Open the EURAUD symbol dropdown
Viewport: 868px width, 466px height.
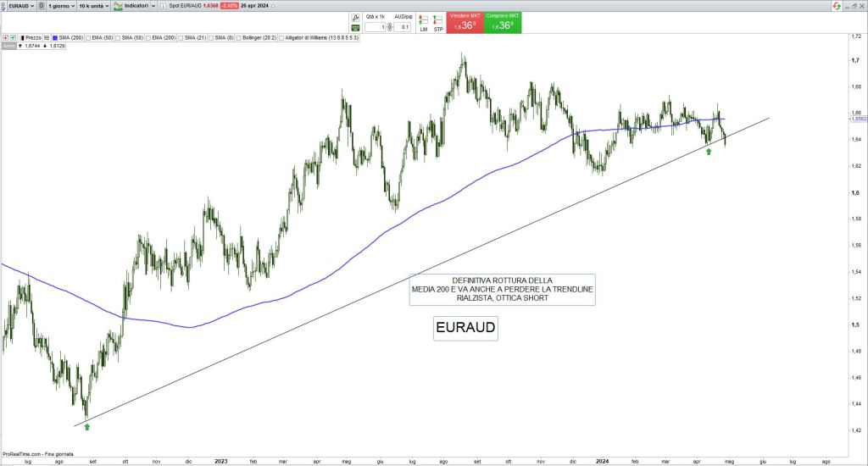(x=19, y=6)
